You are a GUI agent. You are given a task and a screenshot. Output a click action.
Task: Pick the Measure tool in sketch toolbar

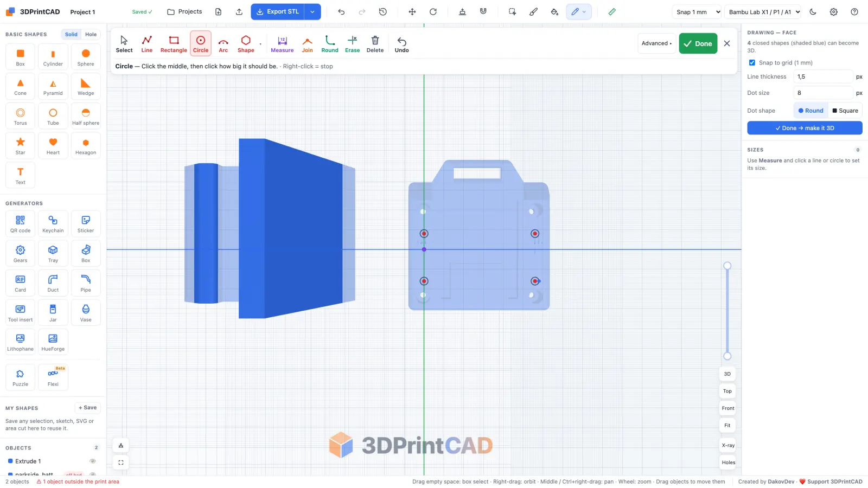pos(282,44)
